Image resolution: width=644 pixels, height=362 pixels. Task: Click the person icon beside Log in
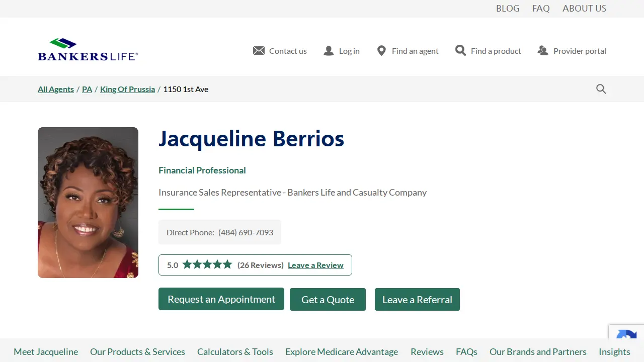point(329,51)
